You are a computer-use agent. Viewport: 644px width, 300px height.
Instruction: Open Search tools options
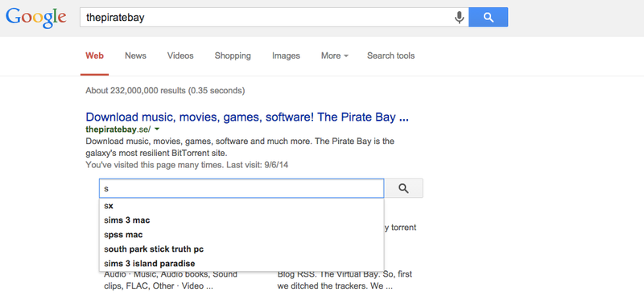point(390,55)
